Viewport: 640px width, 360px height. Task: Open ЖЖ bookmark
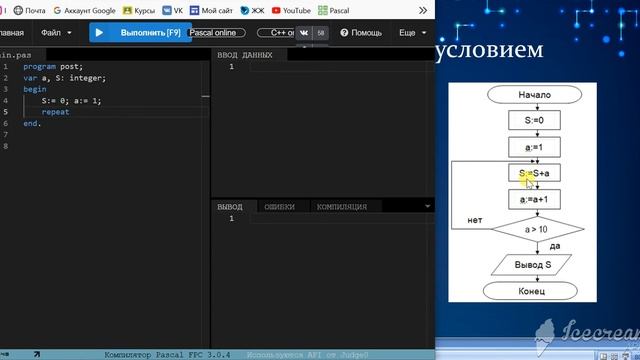pos(252,10)
